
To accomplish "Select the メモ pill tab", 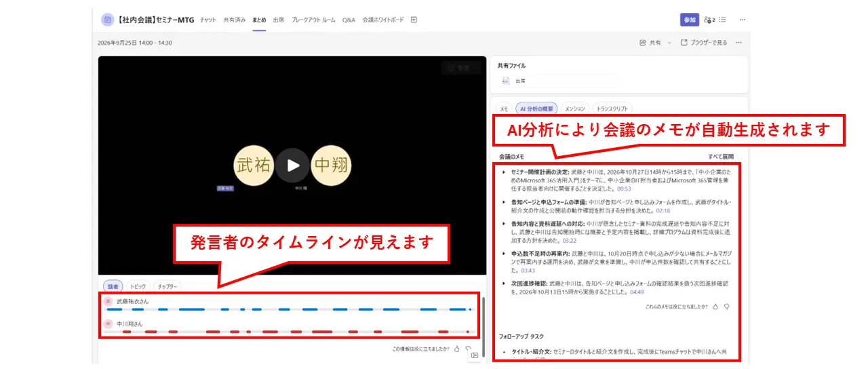I will (504, 108).
